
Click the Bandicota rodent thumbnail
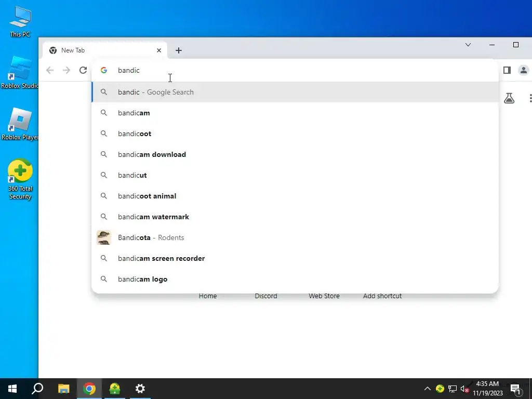(x=104, y=237)
